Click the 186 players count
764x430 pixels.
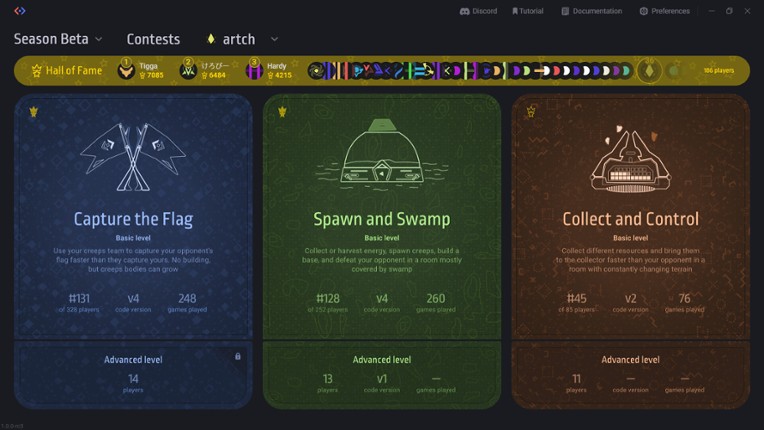click(718, 71)
